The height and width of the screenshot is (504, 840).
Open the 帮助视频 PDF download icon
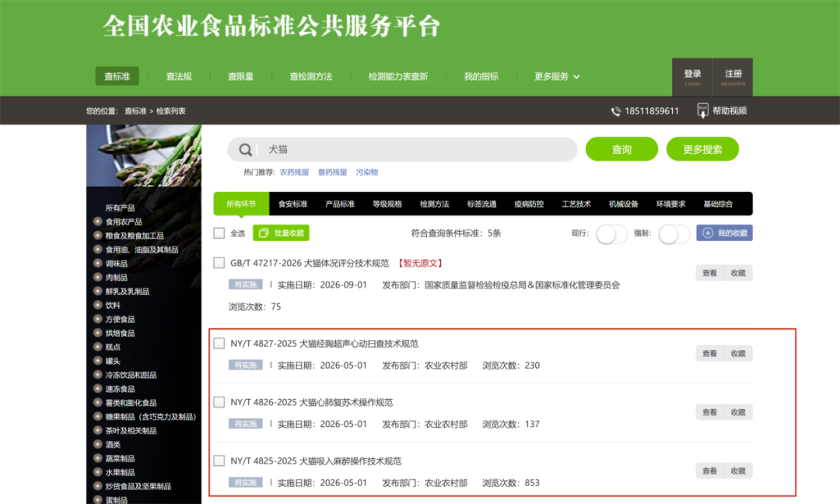(x=702, y=110)
